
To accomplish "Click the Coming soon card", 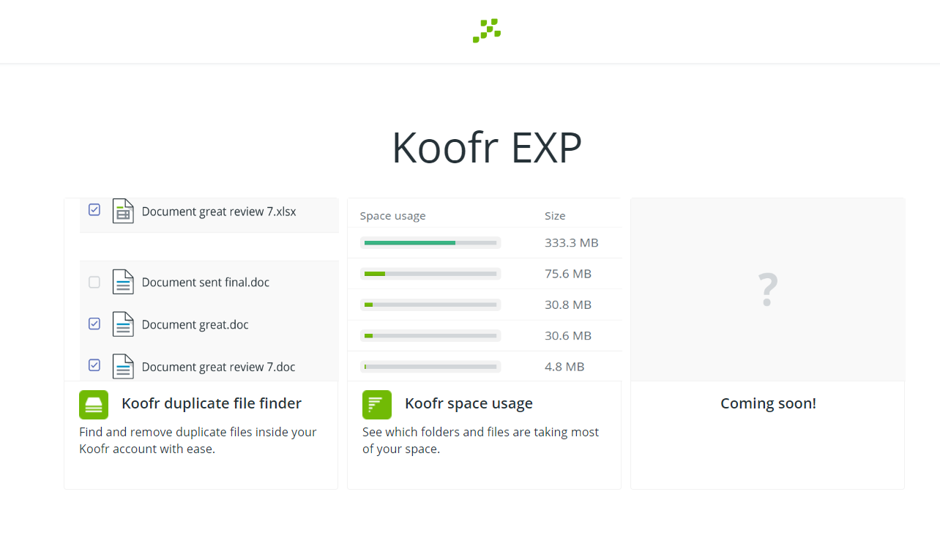I will click(x=766, y=403).
